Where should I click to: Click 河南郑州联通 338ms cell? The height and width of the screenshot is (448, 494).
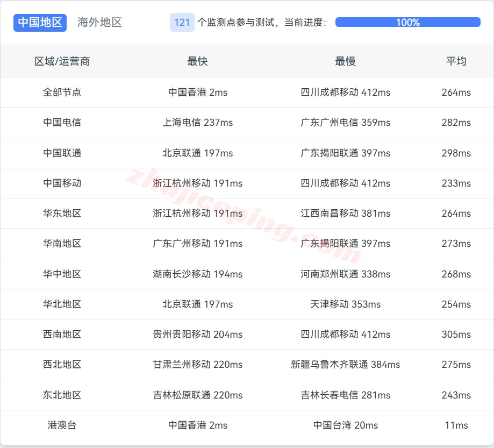coord(345,274)
